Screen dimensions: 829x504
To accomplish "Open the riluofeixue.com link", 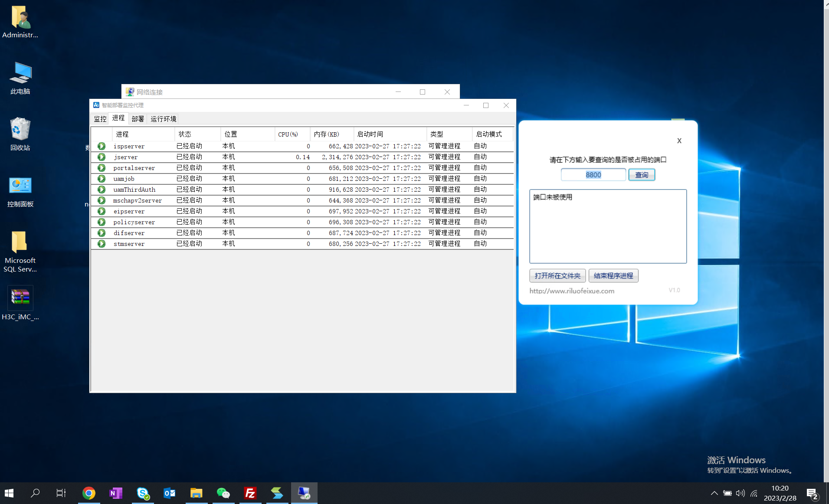I will 572,291.
